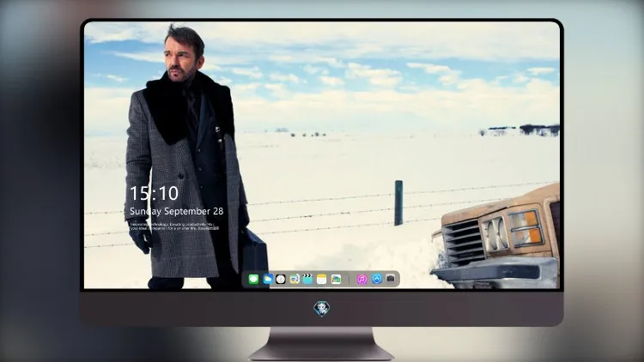
Task: Click the Sunday September 28 date text
Action: 177,211
